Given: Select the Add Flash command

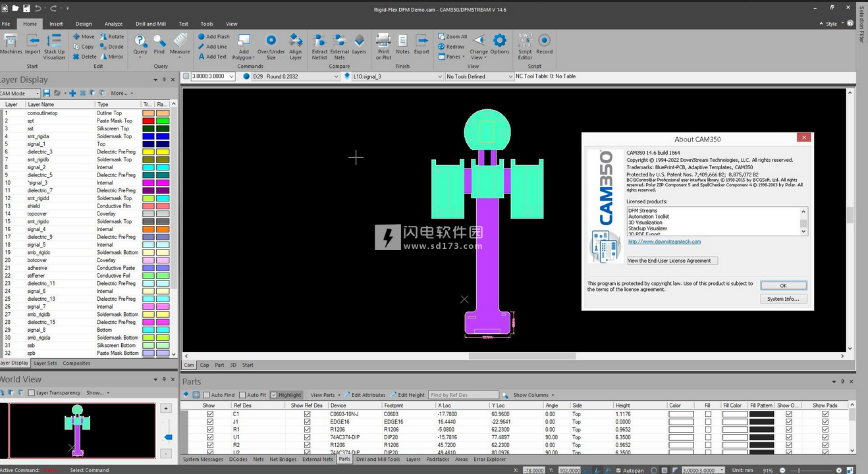Looking at the screenshot, I should pos(214,37).
